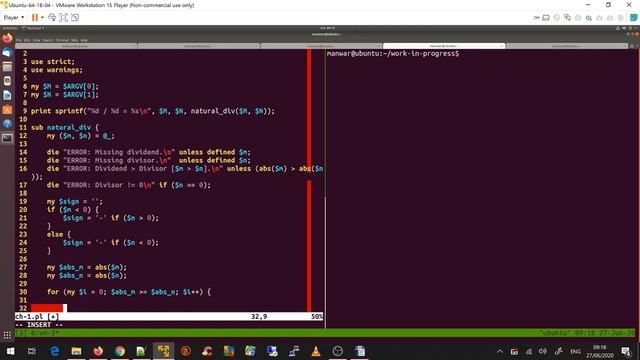Click Send Ctrl+Alt+Del toolbar icon
Image resolution: width=640 pixels, height=360 pixels.
tap(52, 18)
